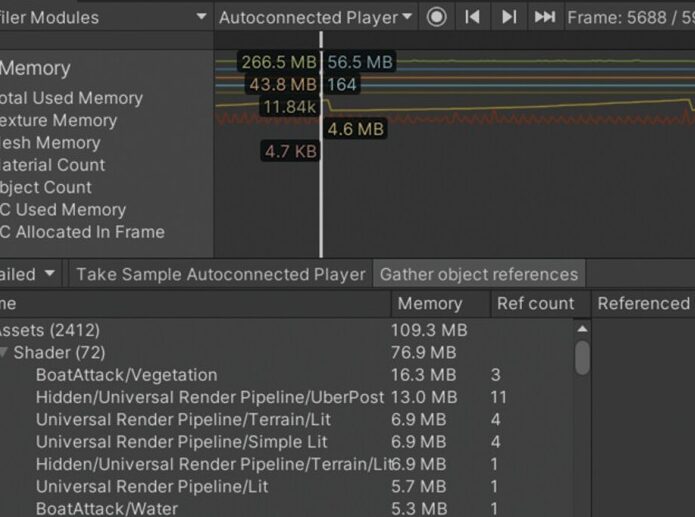Open the Autoconnected Player target dropdown
Image resolution: width=695 pixels, height=517 pixels.
tap(315, 17)
